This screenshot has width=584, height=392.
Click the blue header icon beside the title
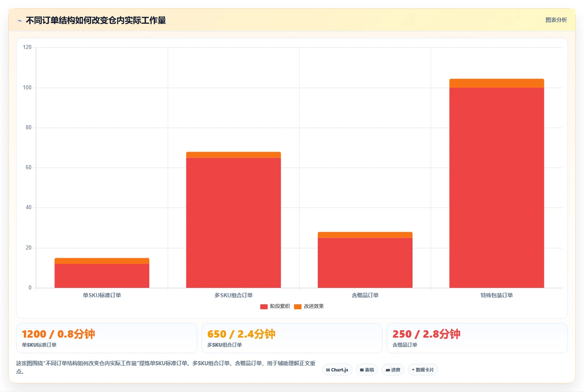(x=19, y=21)
